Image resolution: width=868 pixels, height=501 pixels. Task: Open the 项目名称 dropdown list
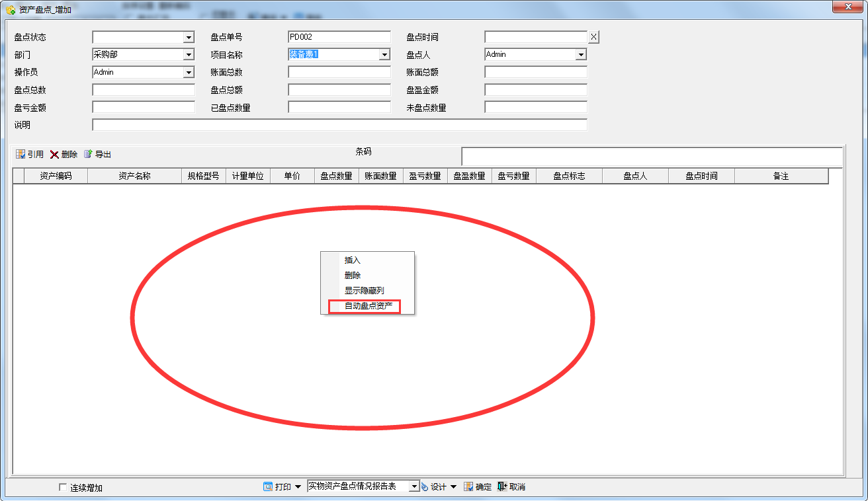click(x=384, y=55)
